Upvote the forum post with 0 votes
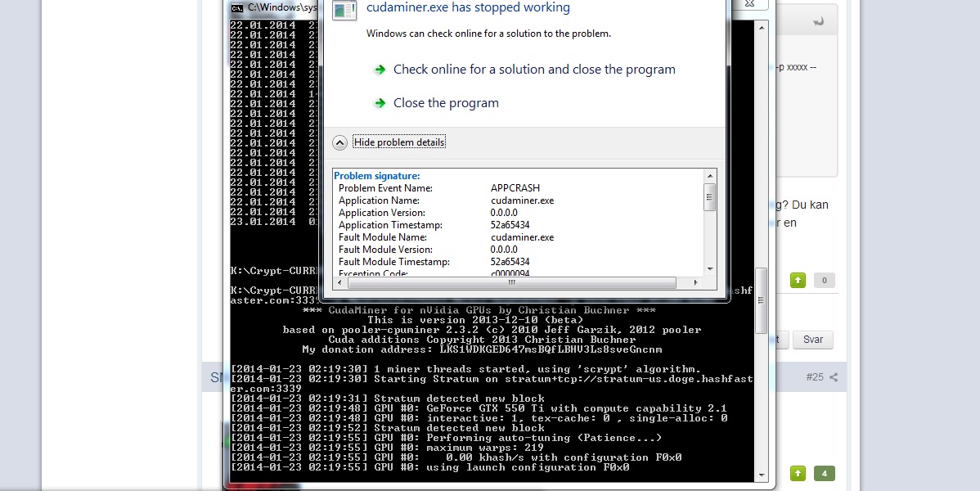The width and height of the screenshot is (980, 491). [798, 280]
